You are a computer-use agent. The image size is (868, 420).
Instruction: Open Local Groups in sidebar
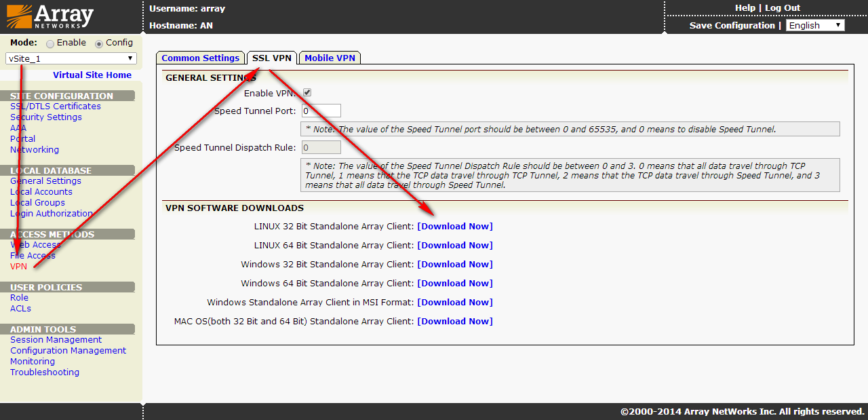click(x=38, y=202)
